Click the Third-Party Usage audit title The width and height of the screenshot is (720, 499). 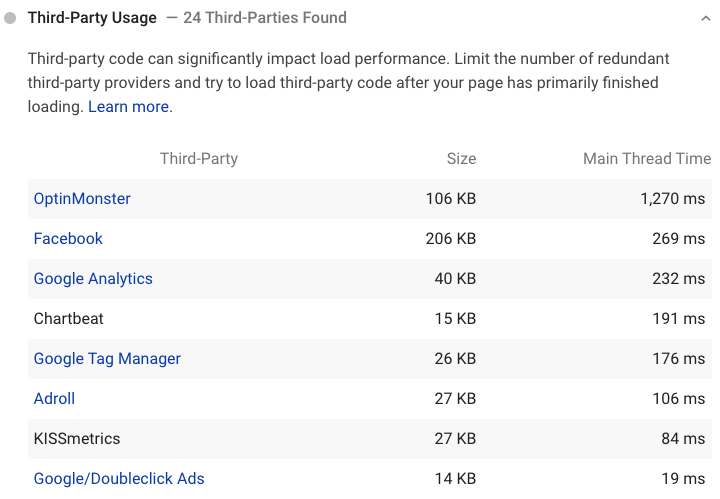(x=92, y=18)
